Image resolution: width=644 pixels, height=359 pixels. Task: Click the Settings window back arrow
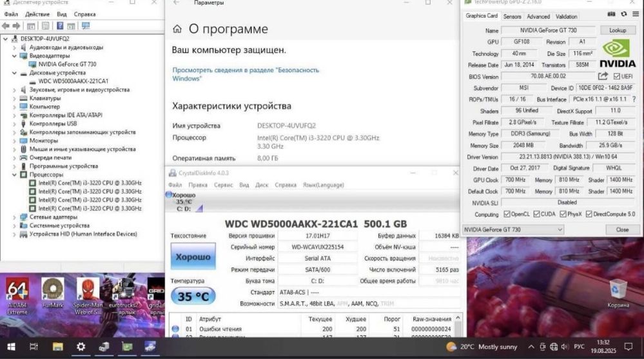176,3
